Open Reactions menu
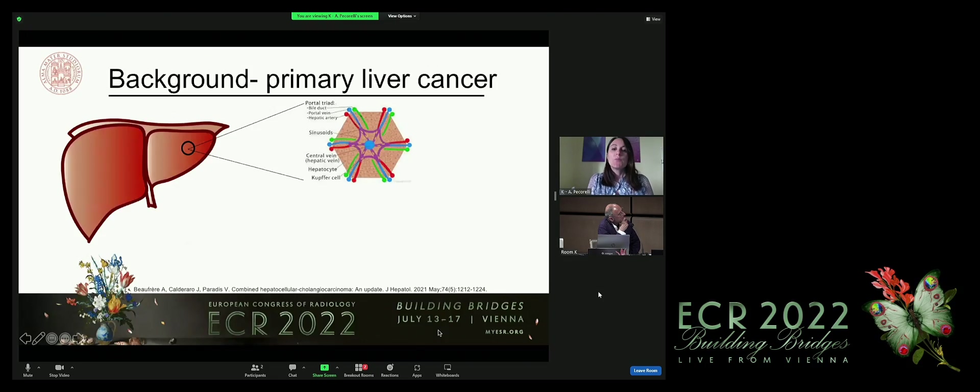 pyautogui.click(x=390, y=371)
